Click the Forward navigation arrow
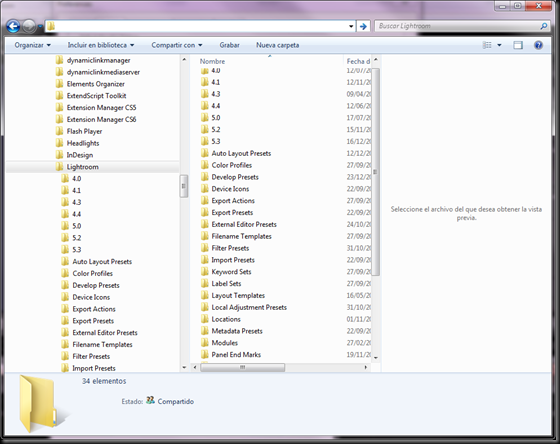The width and height of the screenshot is (560, 444). (x=29, y=26)
